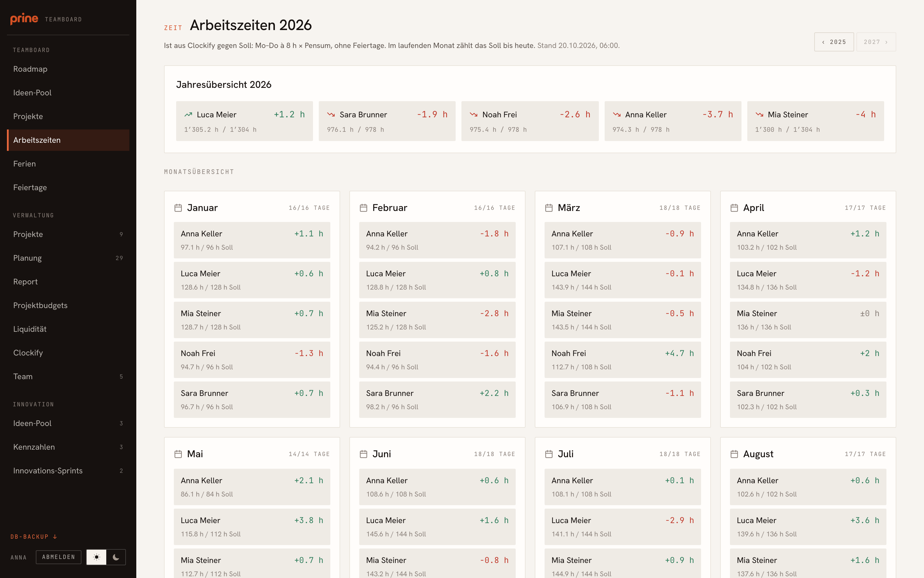
Task: Click Mia Steiner's downward trend icon
Action: [x=759, y=115]
